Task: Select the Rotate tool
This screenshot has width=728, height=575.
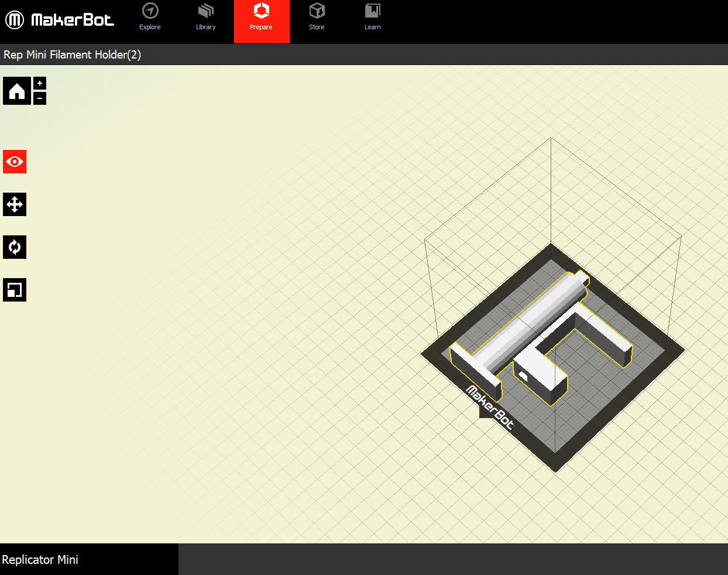Action: coord(15,247)
